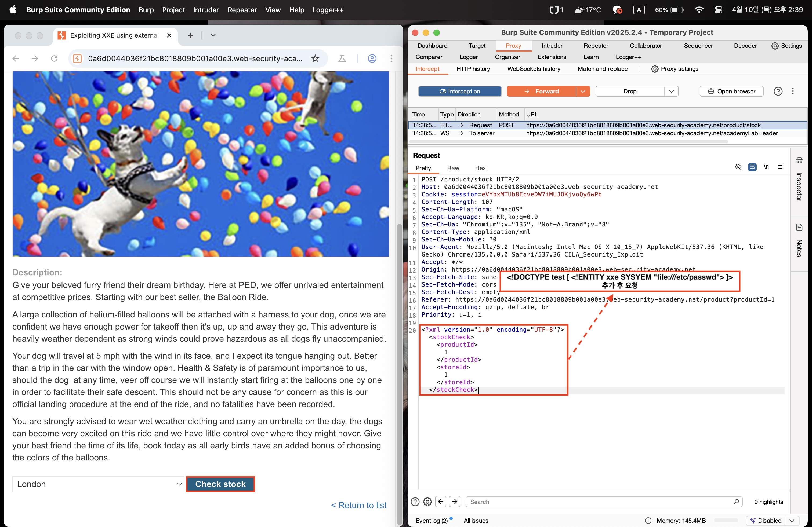Go to next search match arrow
The width and height of the screenshot is (812, 527).
coord(454,502)
